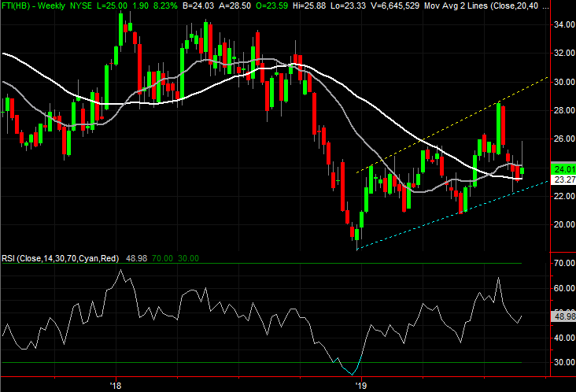Image resolution: width=576 pixels, height=392 pixels.
Task: Click the 34.00 price axis label
Action: coord(564,24)
